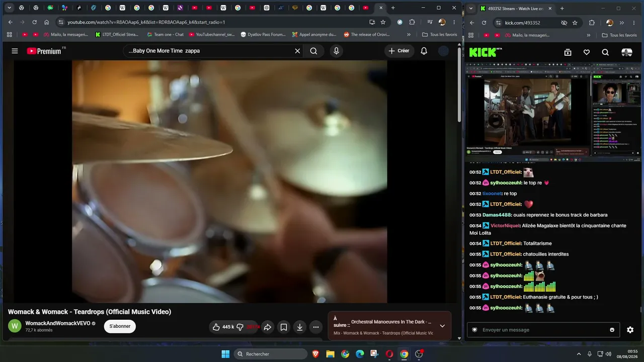Screen dimensions: 644x362
Task: Bookmark the YouTube page with the star
Action: pos(383,22)
